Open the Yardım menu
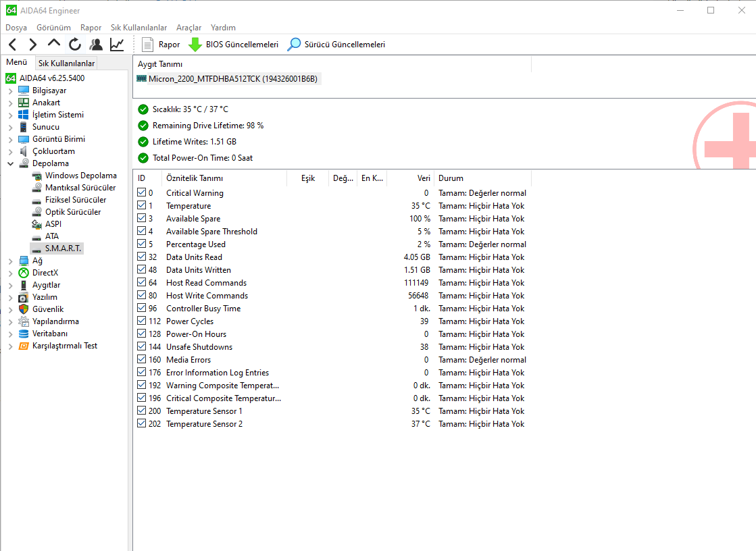756x551 pixels. (x=223, y=28)
